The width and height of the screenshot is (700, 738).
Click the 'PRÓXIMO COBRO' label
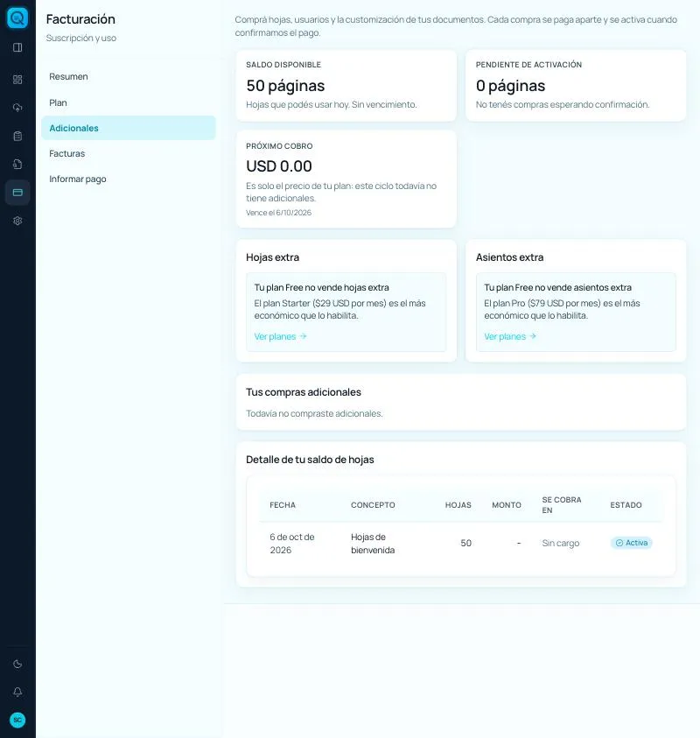[279, 146]
